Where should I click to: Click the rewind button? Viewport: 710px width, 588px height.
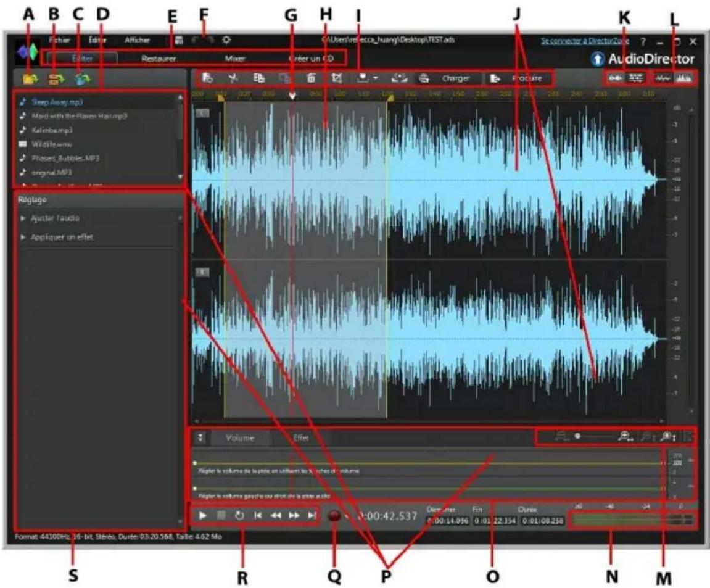(276, 515)
